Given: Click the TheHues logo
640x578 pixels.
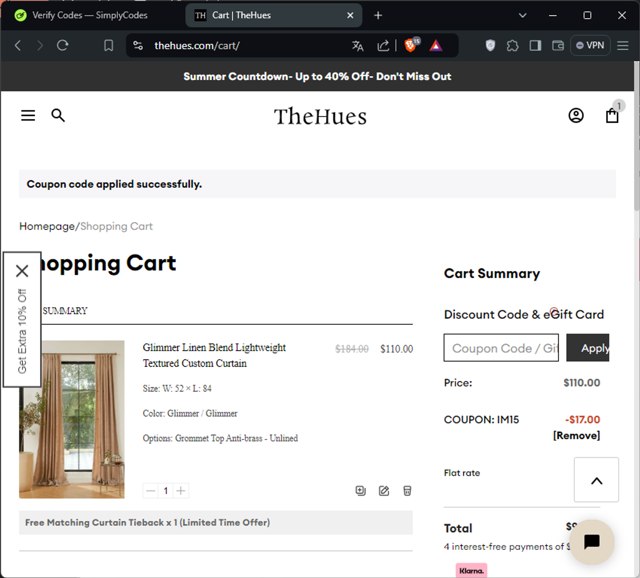Looking at the screenshot, I should (320, 116).
